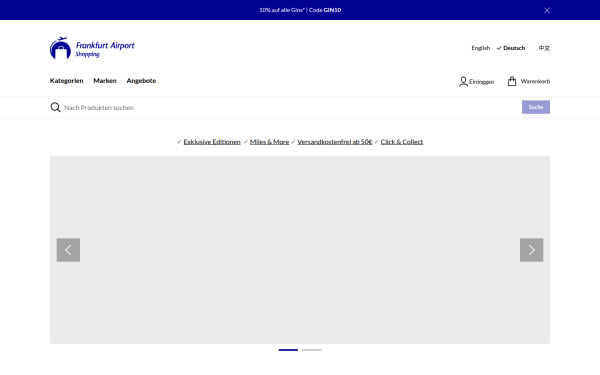This screenshot has height=375, width=600.
Task: Open the Versandkostenfrei ab 50€ link
Action: click(335, 142)
